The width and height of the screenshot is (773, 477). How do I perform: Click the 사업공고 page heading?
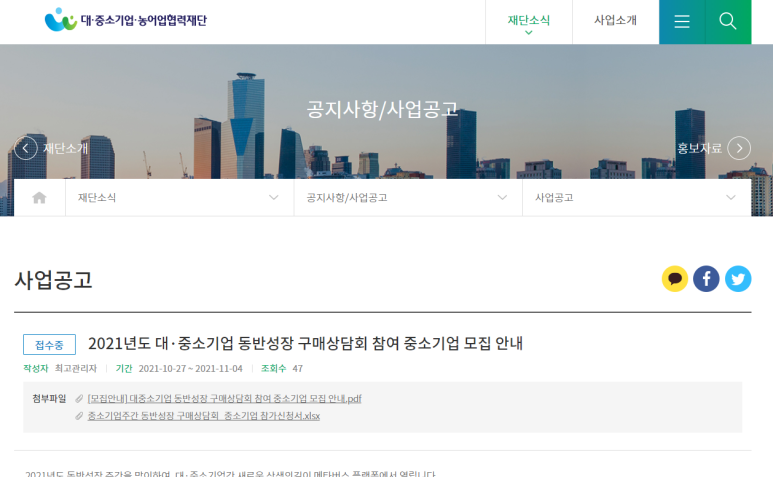coord(53,280)
